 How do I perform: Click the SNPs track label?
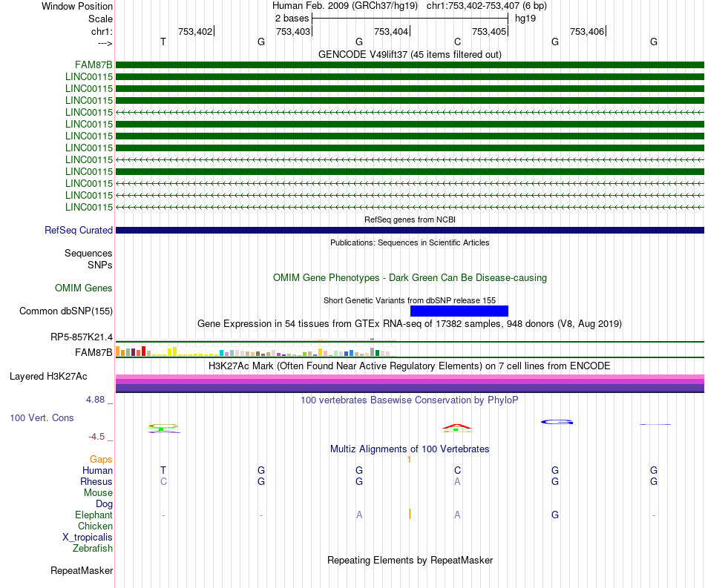(100, 265)
